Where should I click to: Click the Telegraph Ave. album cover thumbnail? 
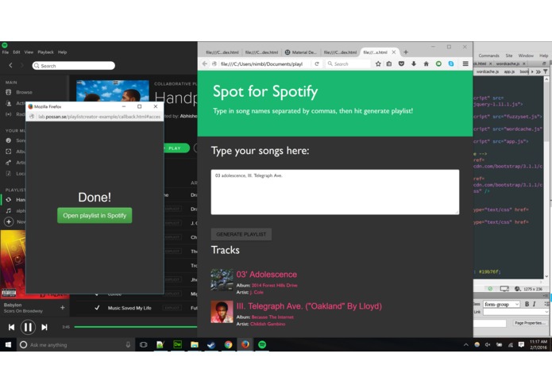222,312
